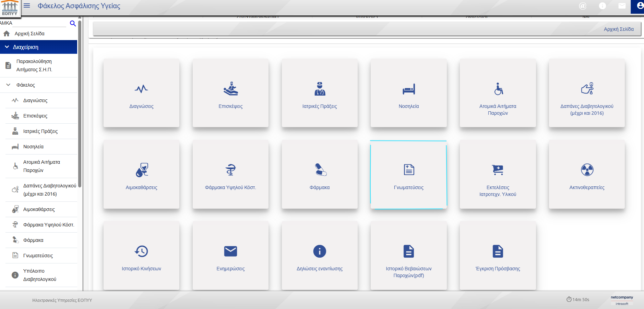Image resolution: width=644 pixels, height=309 pixels.
Task: Open the Διαγνώσεις card
Action: 141,93
